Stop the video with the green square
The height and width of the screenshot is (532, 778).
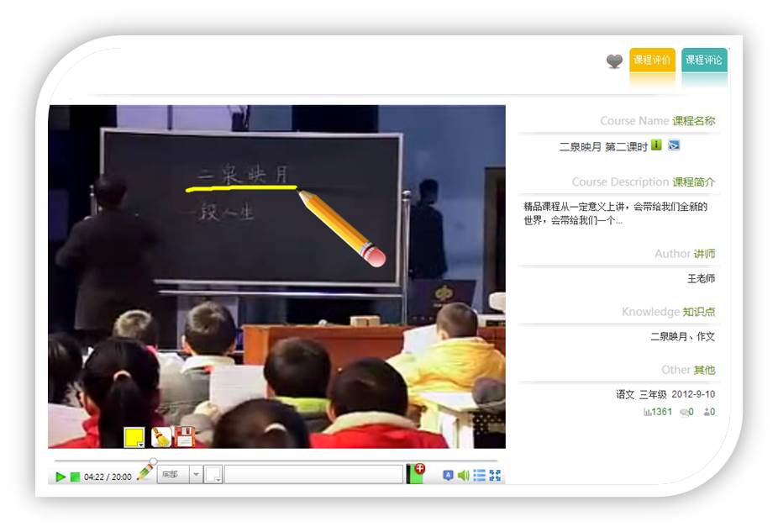[x=75, y=477]
